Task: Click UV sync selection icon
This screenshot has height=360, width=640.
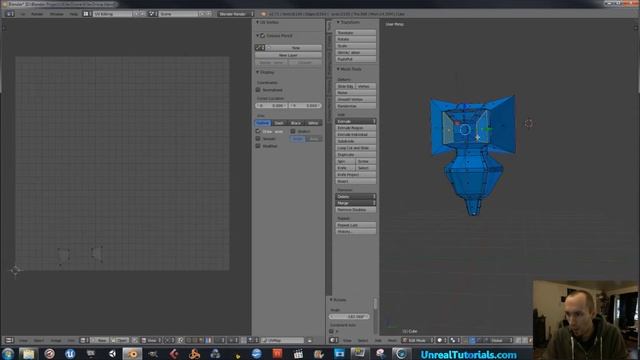Action: (x=180, y=340)
